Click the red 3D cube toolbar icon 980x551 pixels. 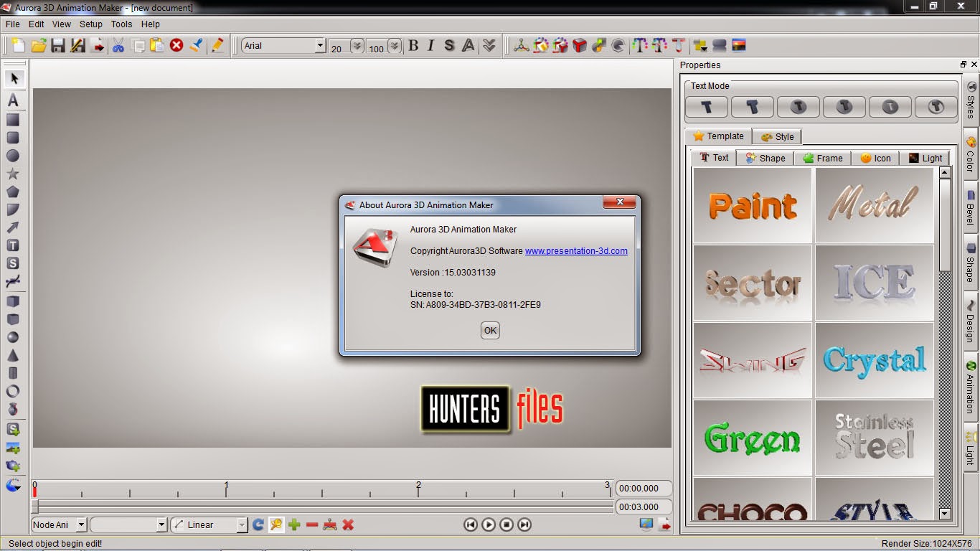[579, 46]
